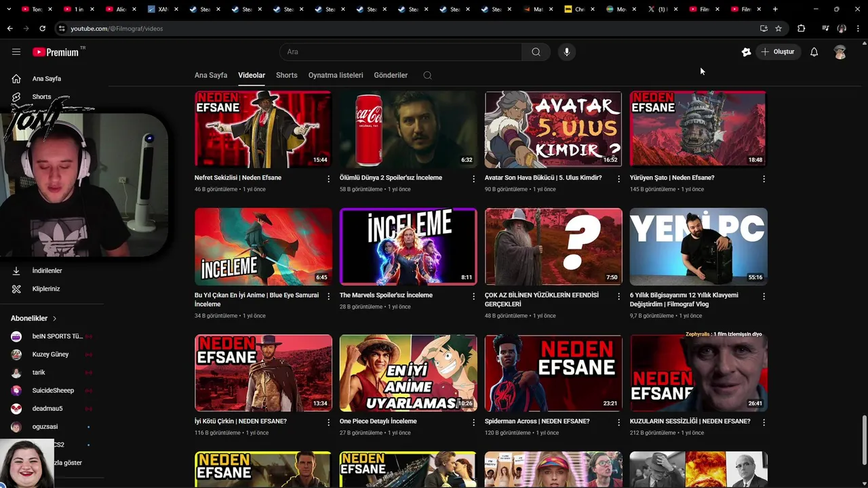Screen dimensions: 868x488
Task: Open options menu for Spiderman Across video
Action: [x=618, y=422]
